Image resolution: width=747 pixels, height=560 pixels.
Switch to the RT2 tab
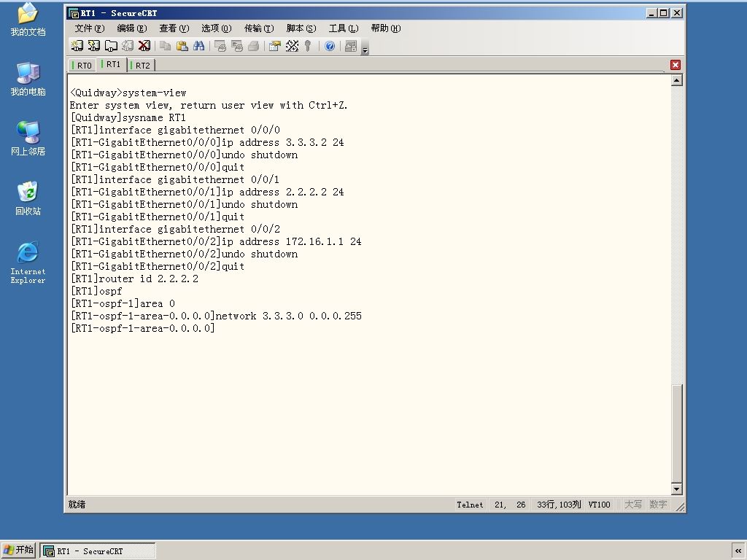click(x=142, y=65)
